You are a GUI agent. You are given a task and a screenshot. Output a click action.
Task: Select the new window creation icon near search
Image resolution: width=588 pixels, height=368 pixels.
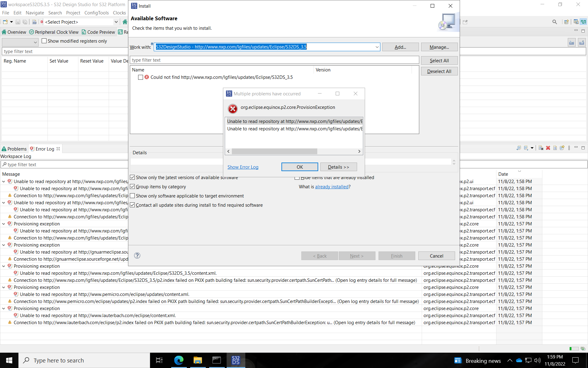[566, 22]
